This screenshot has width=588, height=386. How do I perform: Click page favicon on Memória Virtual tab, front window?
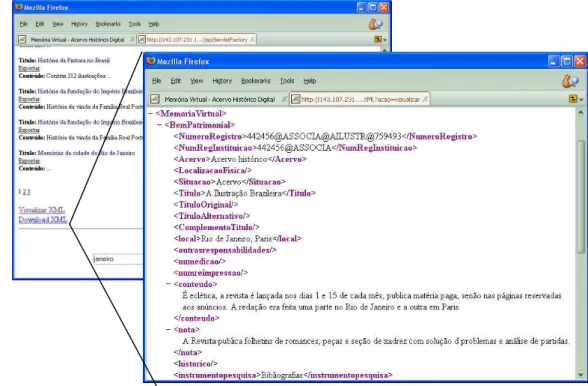pyautogui.click(x=155, y=99)
